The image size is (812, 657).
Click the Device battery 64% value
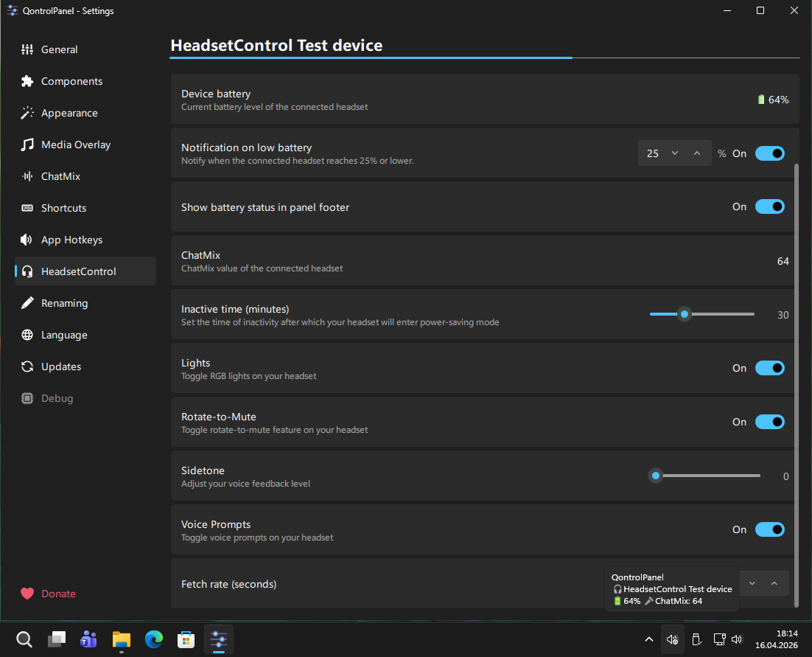click(773, 100)
